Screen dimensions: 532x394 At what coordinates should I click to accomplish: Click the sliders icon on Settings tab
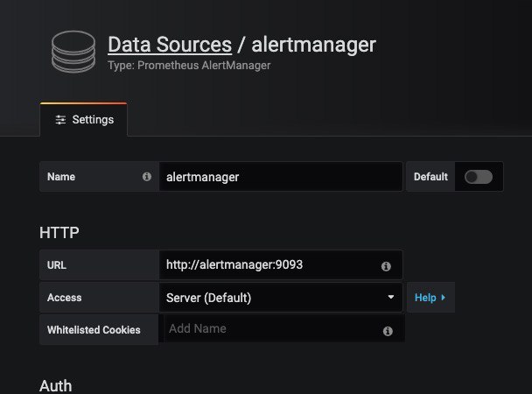(60, 120)
